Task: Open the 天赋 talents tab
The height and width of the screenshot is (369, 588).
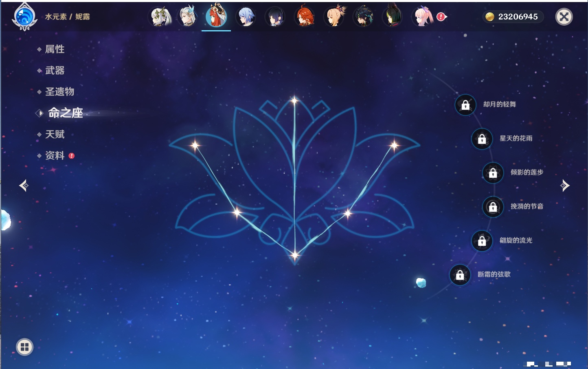Action: click(55, 134)
